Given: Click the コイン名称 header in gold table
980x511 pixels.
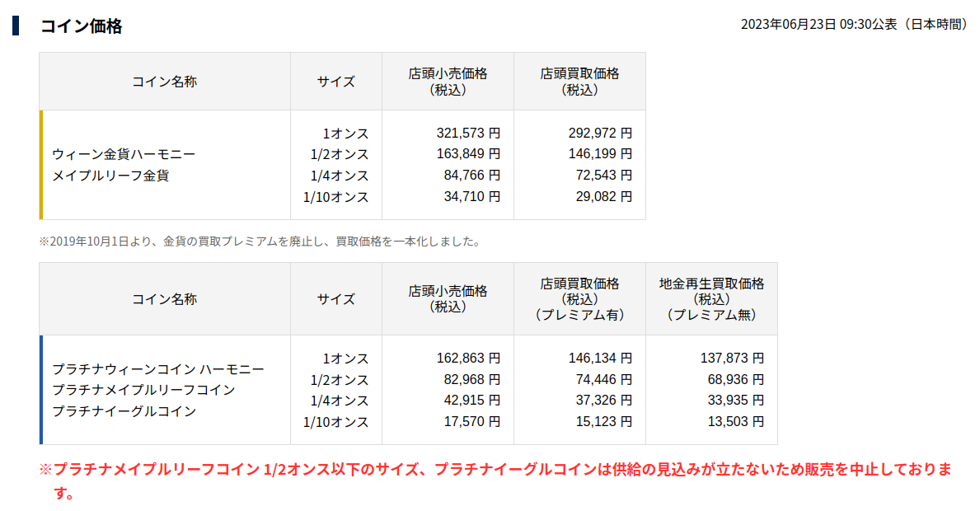Looking at the screenshot, I should click(x=164, y=82).
